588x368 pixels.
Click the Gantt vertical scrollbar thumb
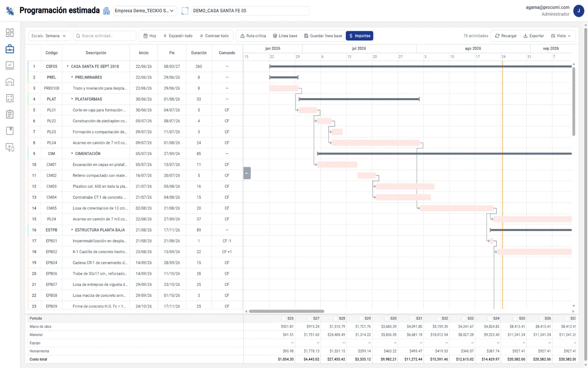(574, 101)
